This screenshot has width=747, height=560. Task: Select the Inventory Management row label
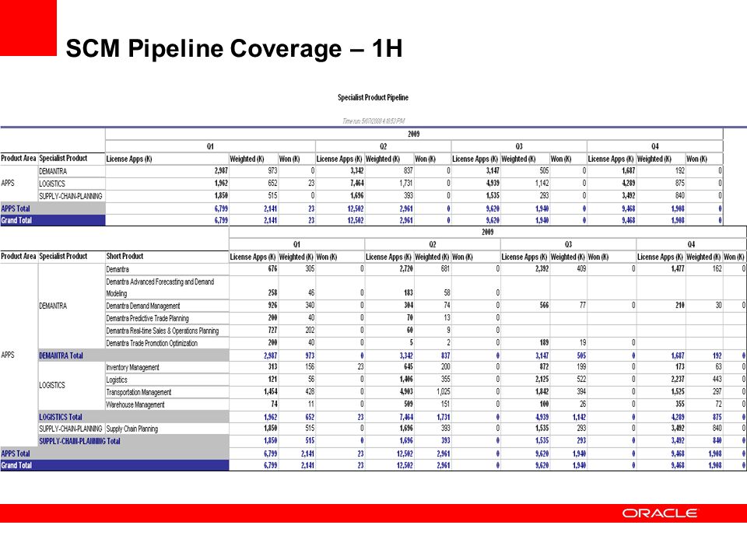132,367
